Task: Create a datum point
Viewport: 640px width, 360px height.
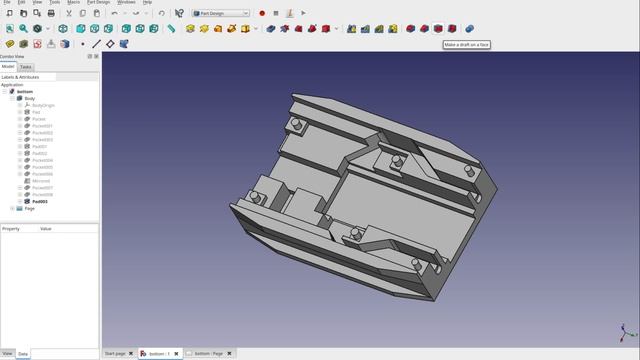Action: (x=83, y=44)
